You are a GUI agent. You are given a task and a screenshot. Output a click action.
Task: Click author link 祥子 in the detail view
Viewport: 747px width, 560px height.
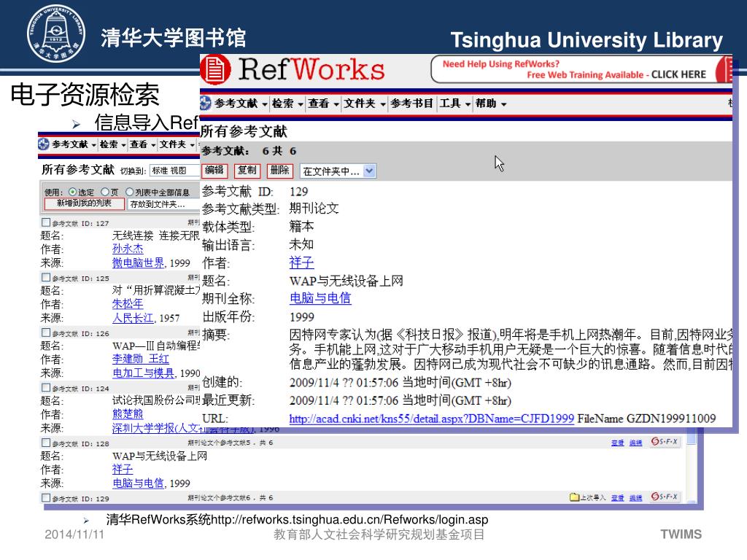tap(301, 262)
